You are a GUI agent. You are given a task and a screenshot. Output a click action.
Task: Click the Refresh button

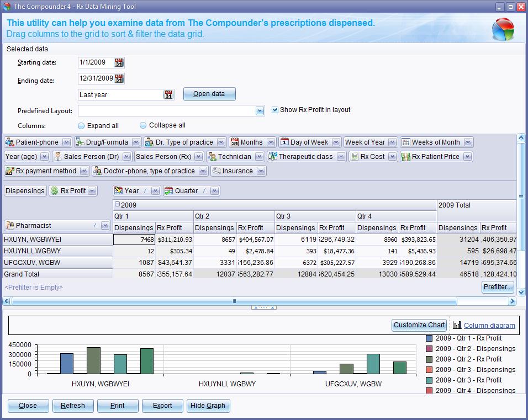[73, 406]
